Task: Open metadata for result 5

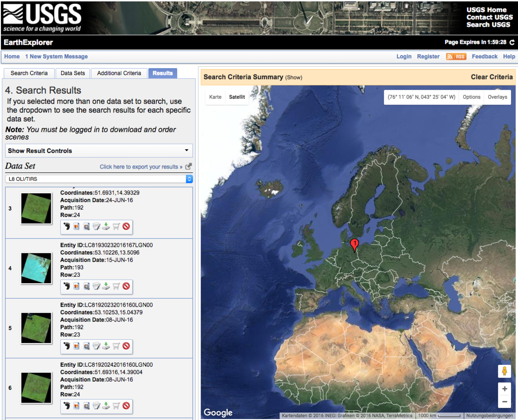Action: [x=97, y=346]
